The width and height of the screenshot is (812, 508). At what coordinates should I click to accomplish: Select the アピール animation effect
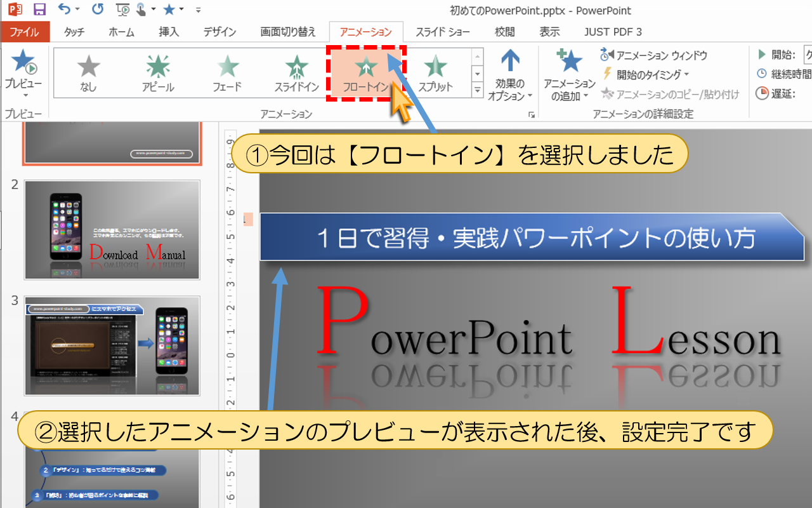(x=158, y=72)
